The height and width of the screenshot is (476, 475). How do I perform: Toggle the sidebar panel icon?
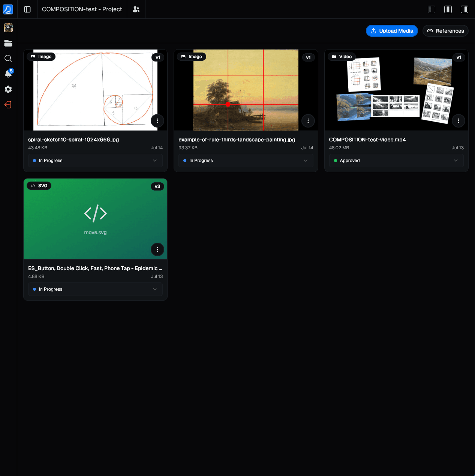27,9
